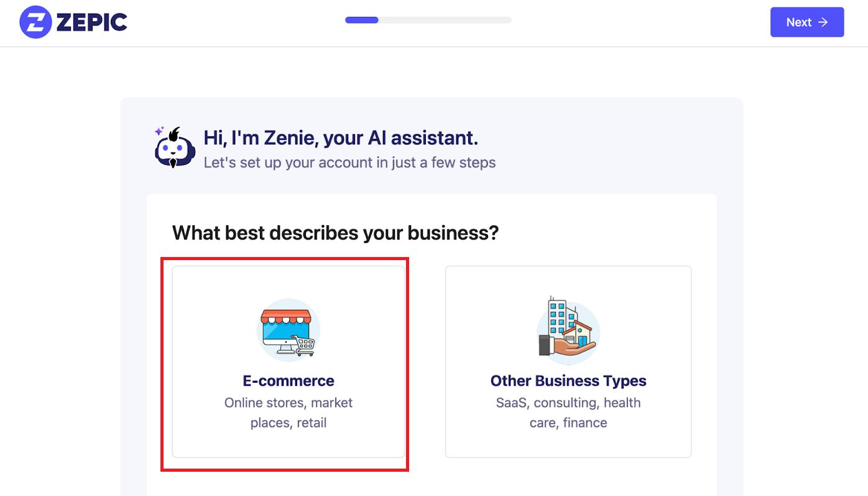868x496 pixels.
Task: Click the "Online stores, market places, retail" description
Action: [x=289, y=413]
